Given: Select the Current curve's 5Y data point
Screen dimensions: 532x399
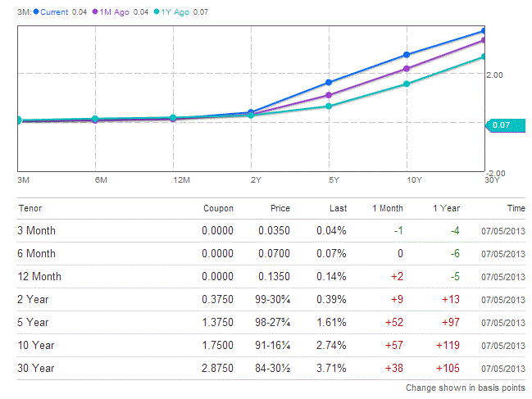Looking at the screenshot, I should pos(329,82).
